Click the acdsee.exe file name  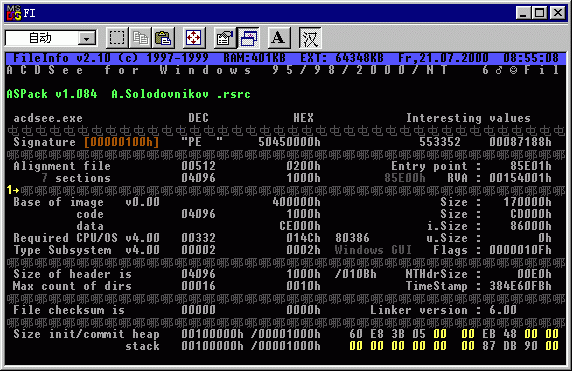[48, 118]
